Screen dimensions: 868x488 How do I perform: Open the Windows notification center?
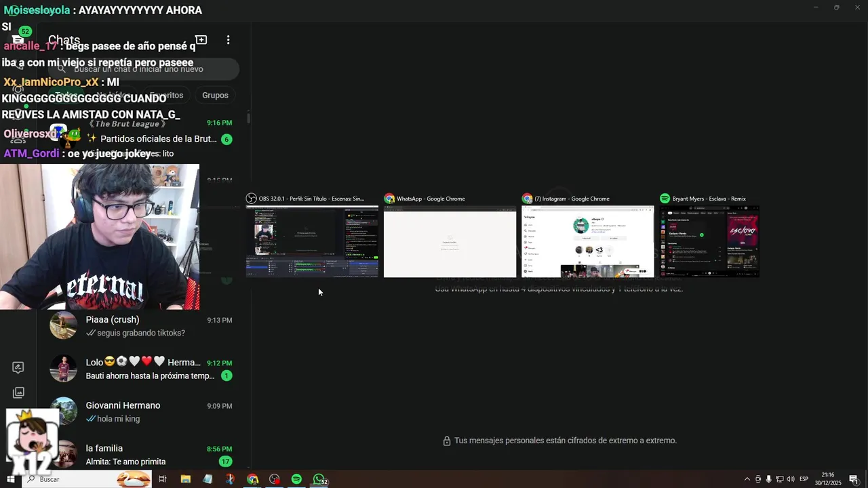(854, 479)
